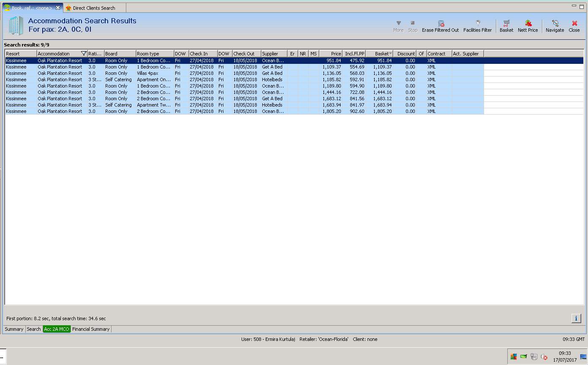Sort by the Check In column header
The height and width of the screenshot is (365, 588).
[x=203, y=54]
